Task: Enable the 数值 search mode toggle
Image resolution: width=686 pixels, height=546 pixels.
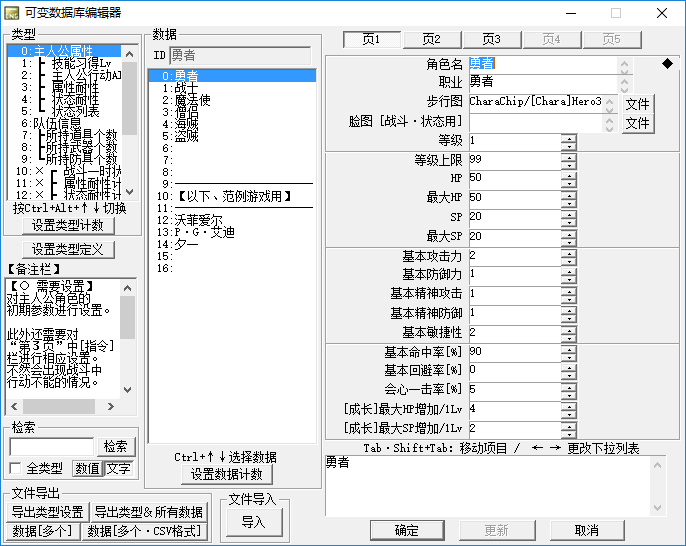Action: pyautogui.click(x=88, y=469)
